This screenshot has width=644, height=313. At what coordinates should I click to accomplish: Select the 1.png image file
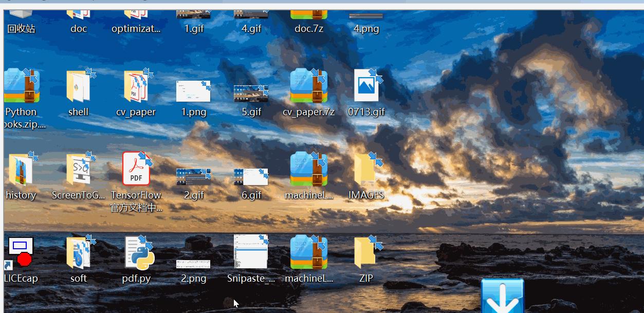193,91
